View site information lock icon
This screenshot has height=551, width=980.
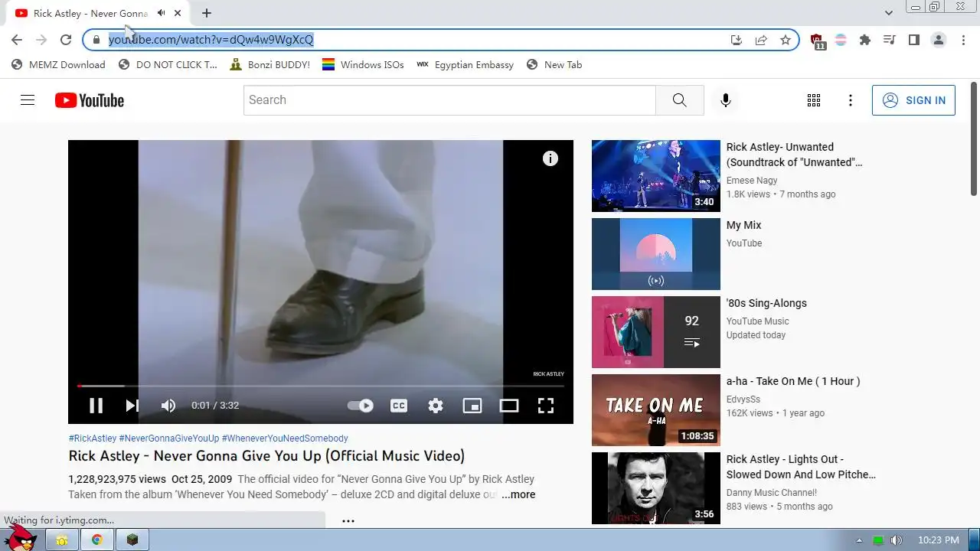pyautogui.click(x=96, y=40)
